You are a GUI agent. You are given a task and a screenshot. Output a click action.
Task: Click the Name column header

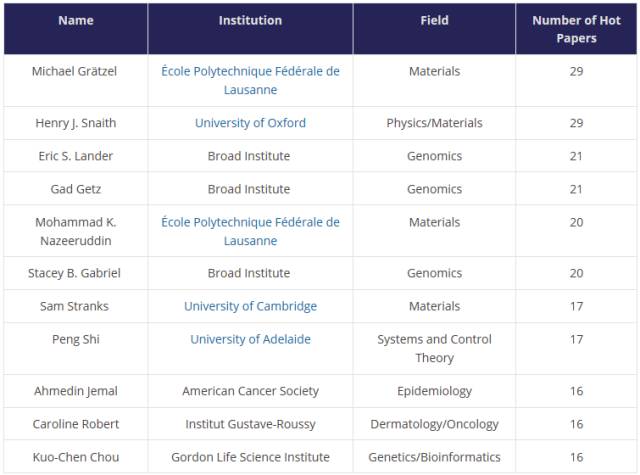pyautogui.click(x=76, y=20)
